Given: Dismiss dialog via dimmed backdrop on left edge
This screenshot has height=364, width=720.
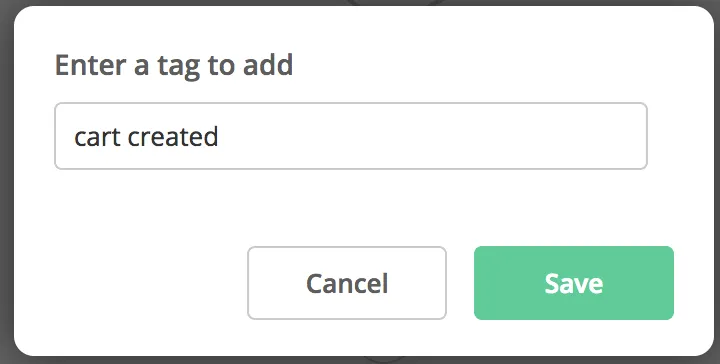Looking at the screenshot, I should pyautogui.click(x=6, y=184).
